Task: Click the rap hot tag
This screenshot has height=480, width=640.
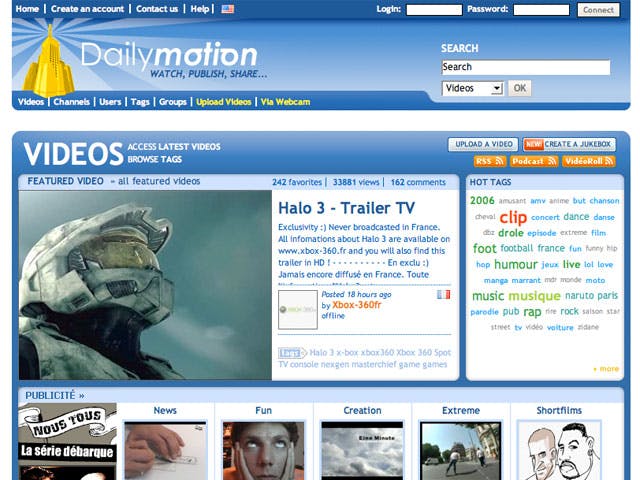Action: [x=532, y=312]
